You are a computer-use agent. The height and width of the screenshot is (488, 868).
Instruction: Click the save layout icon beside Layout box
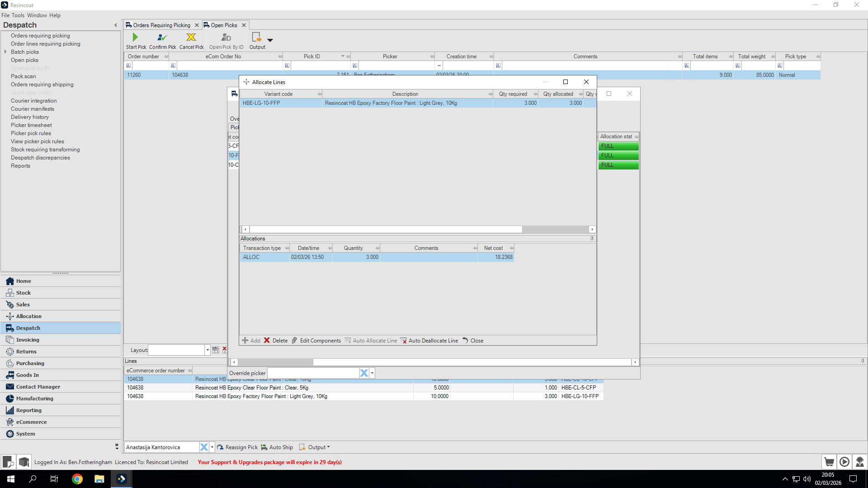pos(216,350)
